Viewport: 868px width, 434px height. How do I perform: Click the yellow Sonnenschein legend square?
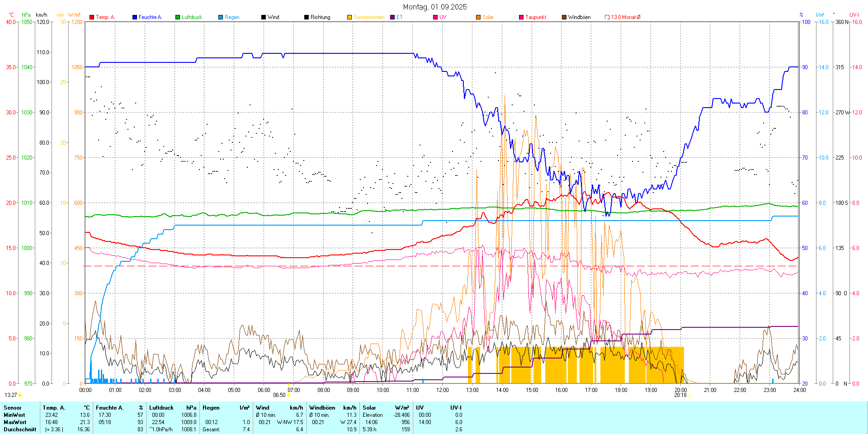click(x=349, y=17)
